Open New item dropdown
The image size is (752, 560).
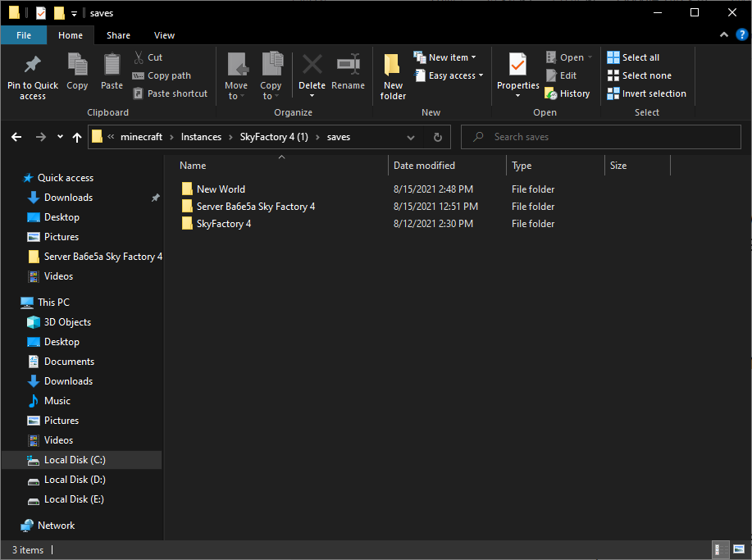click(445, 57)
